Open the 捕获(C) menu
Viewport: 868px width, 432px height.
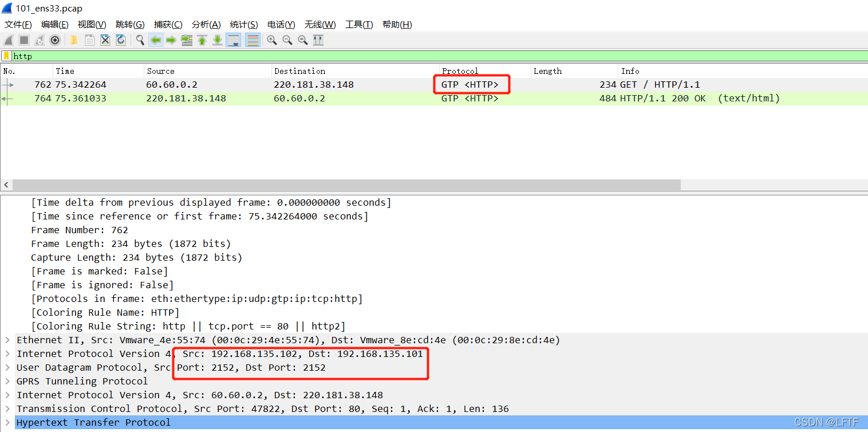click(x=168, y=25)
